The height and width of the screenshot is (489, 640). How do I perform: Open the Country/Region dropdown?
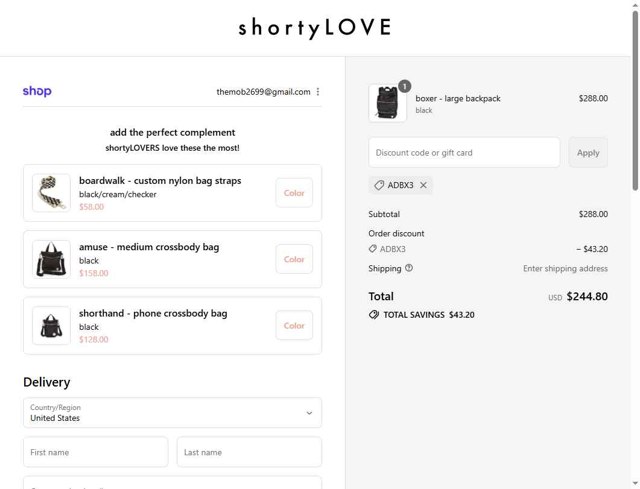[172, 413]
